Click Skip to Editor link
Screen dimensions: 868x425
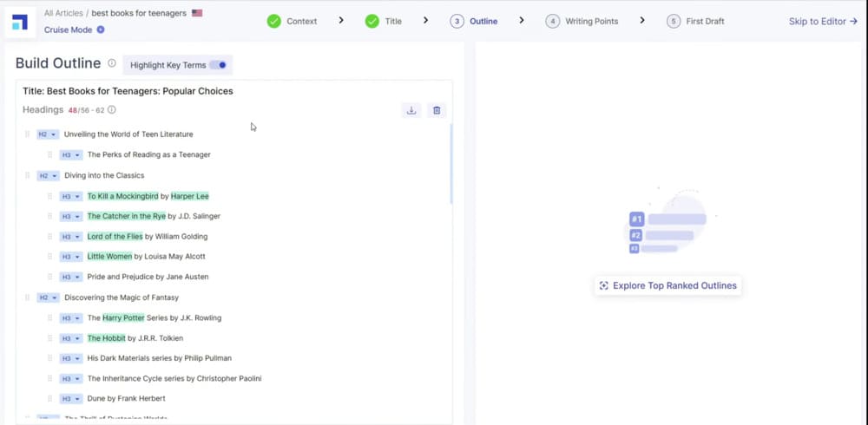coord(823,21)
